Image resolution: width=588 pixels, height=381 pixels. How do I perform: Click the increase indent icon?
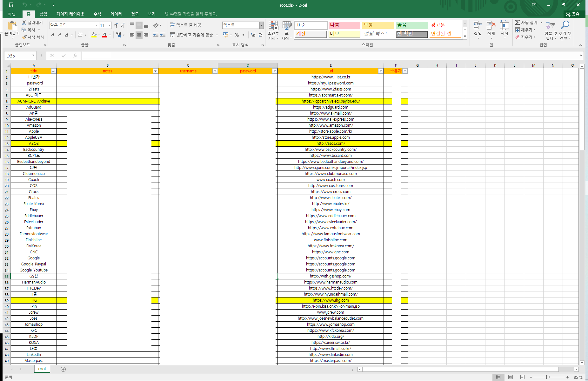click(x=163, y=35)
